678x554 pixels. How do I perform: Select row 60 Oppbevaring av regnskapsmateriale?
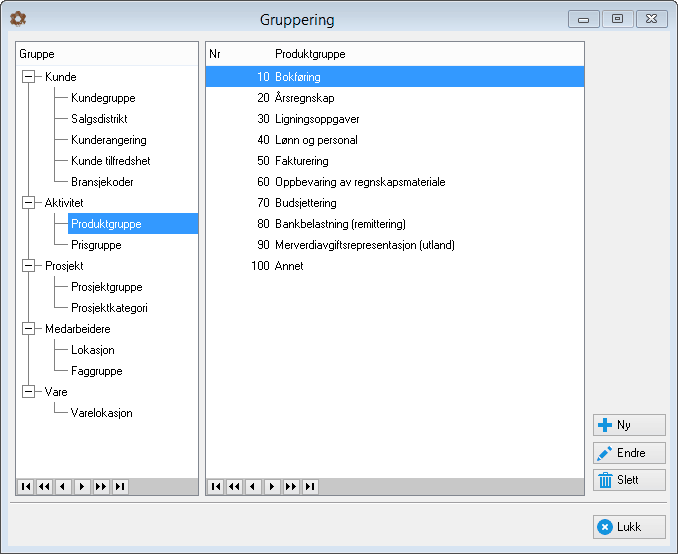[x=395, y=182]
